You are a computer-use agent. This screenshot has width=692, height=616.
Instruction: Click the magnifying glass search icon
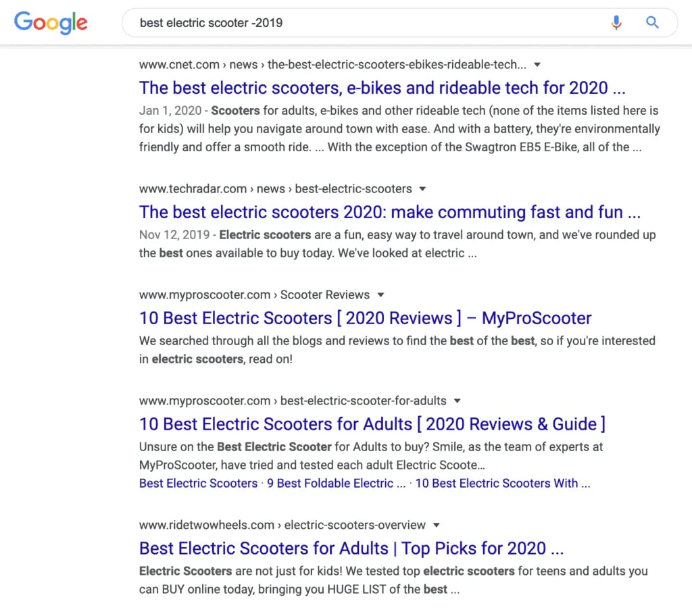652,22
